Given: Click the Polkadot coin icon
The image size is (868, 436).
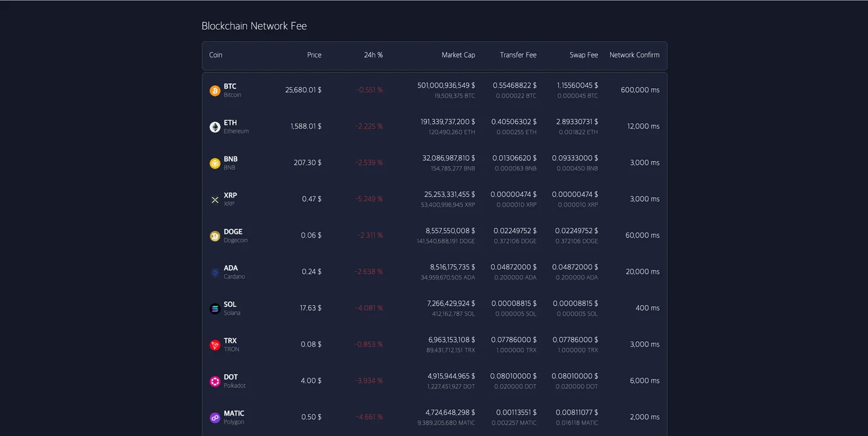Looking at the screenshot, I should [x=215, y=381].
